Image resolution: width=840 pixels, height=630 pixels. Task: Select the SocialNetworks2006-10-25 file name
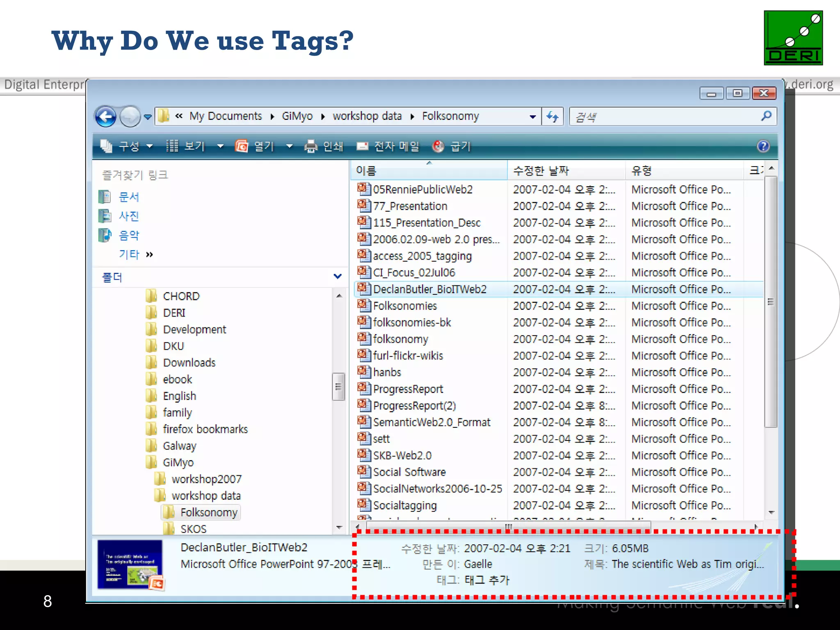438,488
